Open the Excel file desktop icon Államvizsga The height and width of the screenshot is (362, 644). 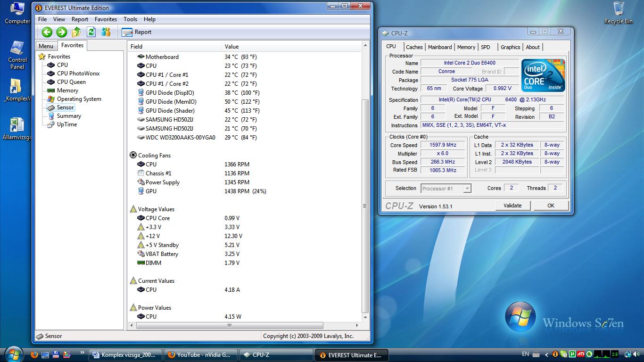[x=17, y=129]
